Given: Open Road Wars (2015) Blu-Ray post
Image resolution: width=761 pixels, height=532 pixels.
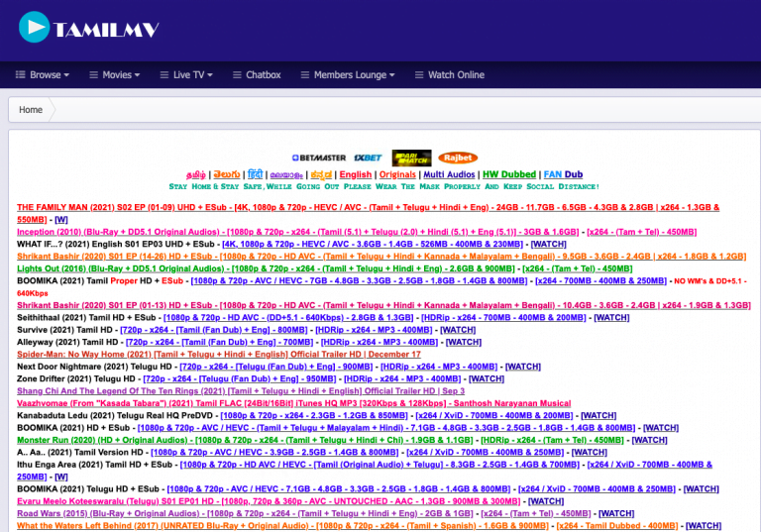Looking at the screenshot, I should pos(245,513).
